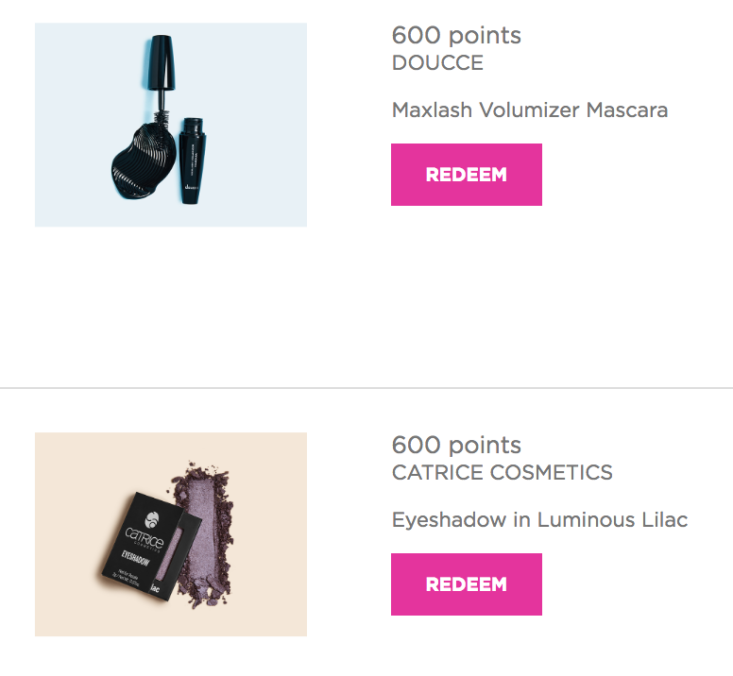Click the EYESHADOW label on the box
Screen dimensions: 733x676
135,558
